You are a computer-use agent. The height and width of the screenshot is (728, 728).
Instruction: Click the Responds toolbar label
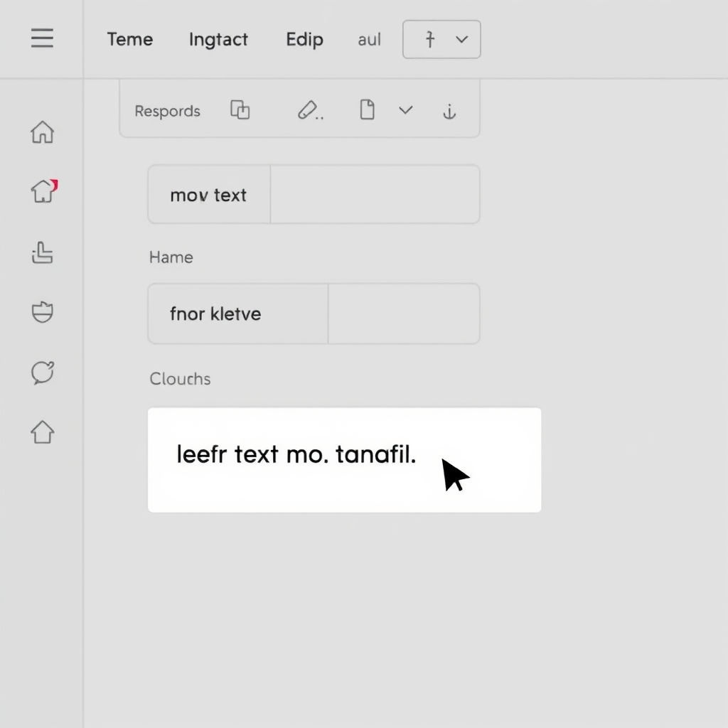(167, 111)
